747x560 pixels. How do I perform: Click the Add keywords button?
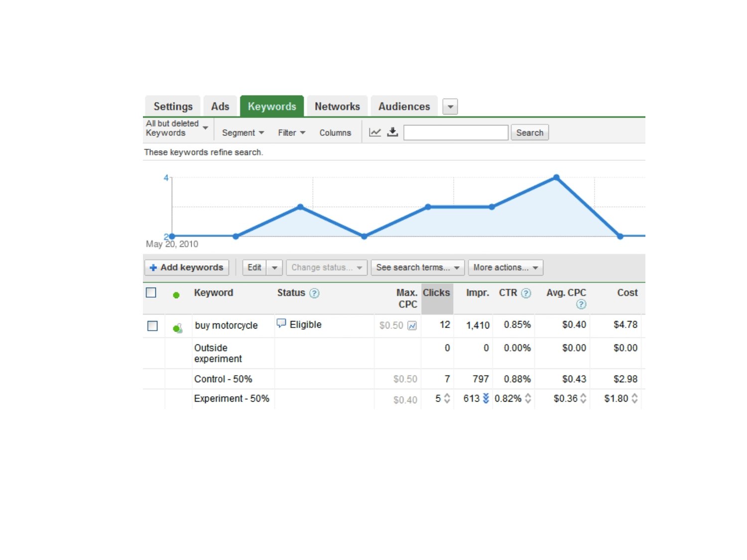pos(187,268)
